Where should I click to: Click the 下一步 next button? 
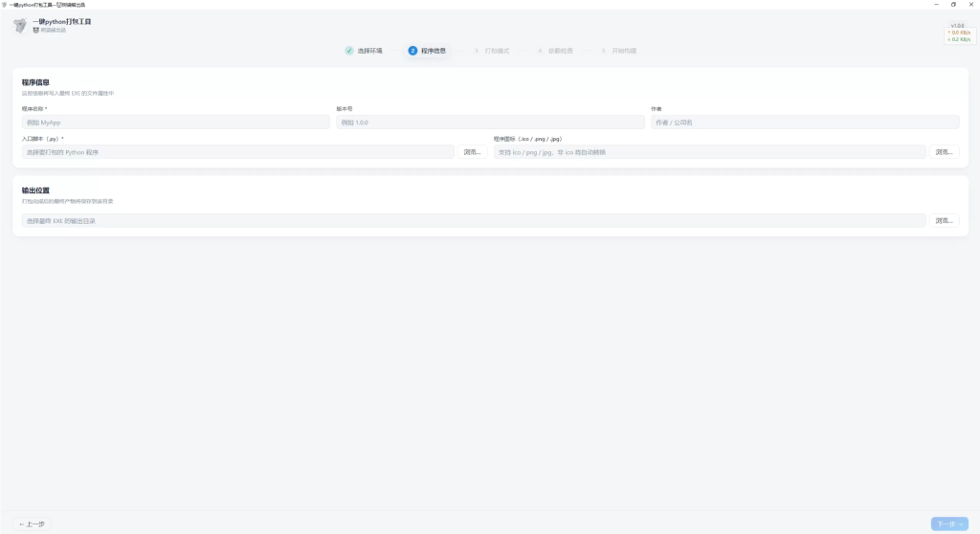click(x=949, y=524)
